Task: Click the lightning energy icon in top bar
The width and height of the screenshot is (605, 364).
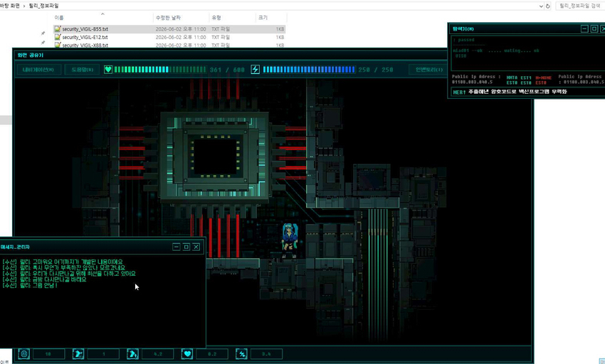Action: point(255,70)
